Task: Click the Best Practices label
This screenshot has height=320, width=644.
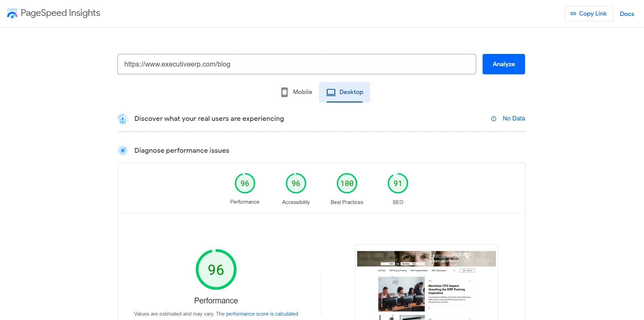Action: pyautogui.click(x=347, y=202)
